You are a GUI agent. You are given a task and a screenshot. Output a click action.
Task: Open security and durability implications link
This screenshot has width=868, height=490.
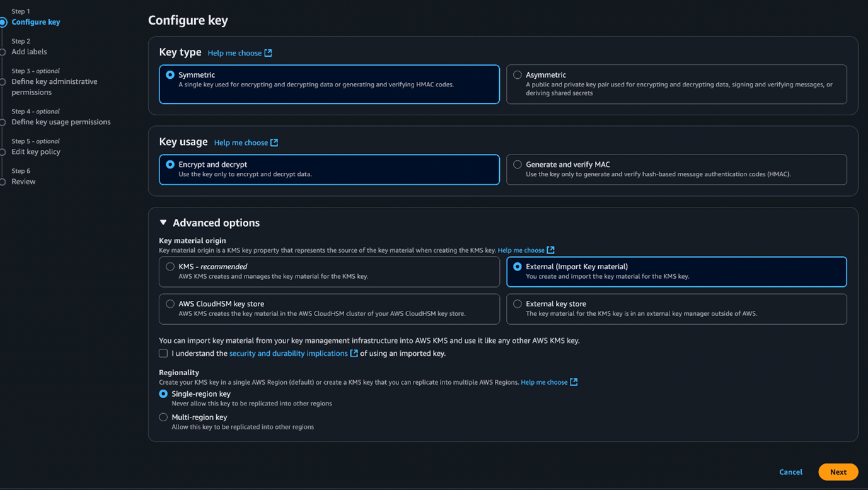[x=288, y=354]
